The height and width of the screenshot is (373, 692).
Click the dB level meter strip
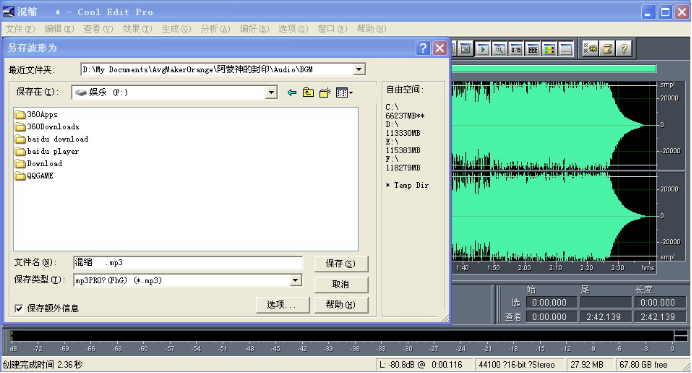(342, 336)
